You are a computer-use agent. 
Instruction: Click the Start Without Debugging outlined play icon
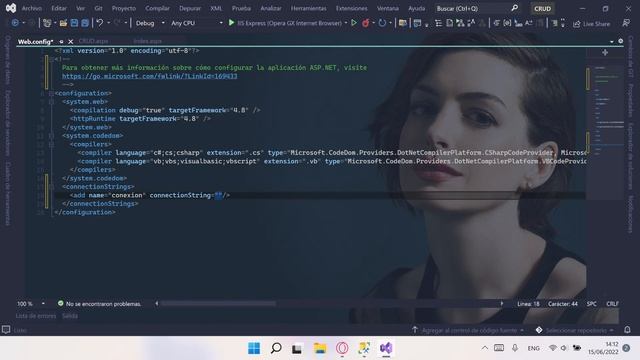point(354,23)
